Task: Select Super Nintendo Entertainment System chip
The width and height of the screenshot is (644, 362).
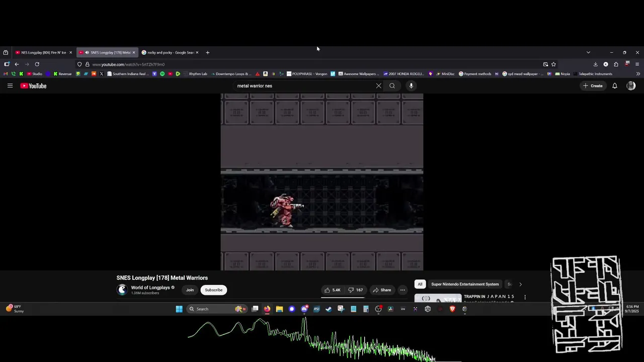Action: pos(465,284)
